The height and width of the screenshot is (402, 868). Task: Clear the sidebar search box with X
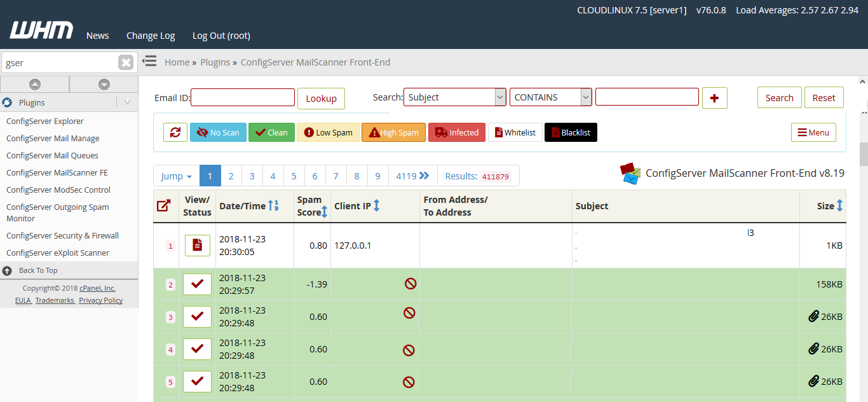pyautogui.click(x=126, y=62)
